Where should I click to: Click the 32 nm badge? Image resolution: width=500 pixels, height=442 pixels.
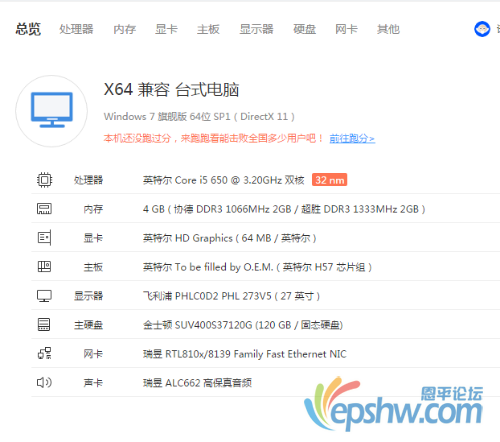[x=329, y=180]
